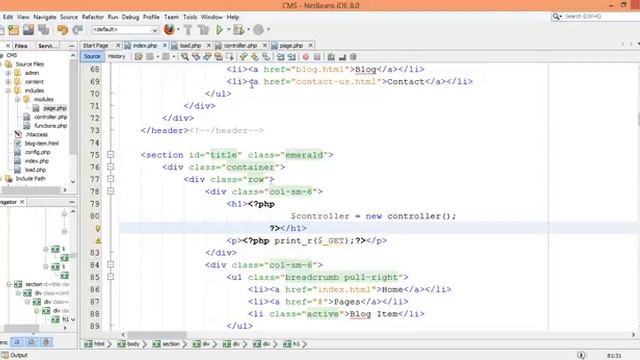Screen dimensions: 640x360
Task: Select section in breadcrumb bar
Action: point(167,344)
